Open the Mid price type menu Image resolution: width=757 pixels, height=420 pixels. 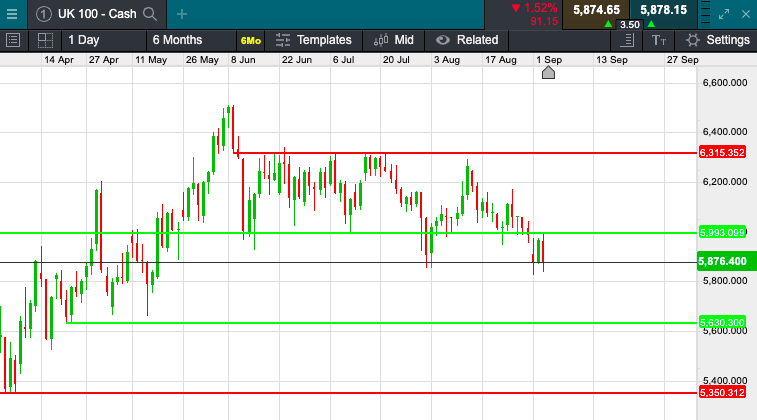pyautogui.click(x=394, y=40)
